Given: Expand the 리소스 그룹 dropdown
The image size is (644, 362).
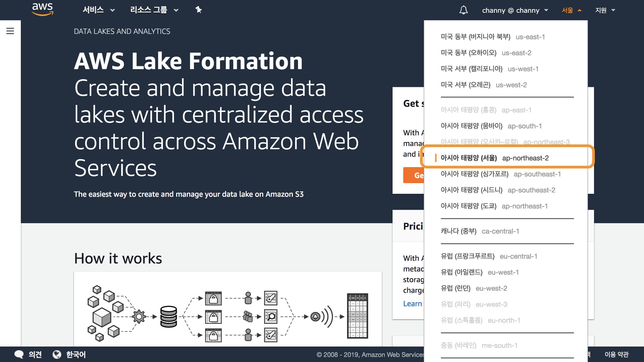Looking at the screenshot, I should 154,10.
